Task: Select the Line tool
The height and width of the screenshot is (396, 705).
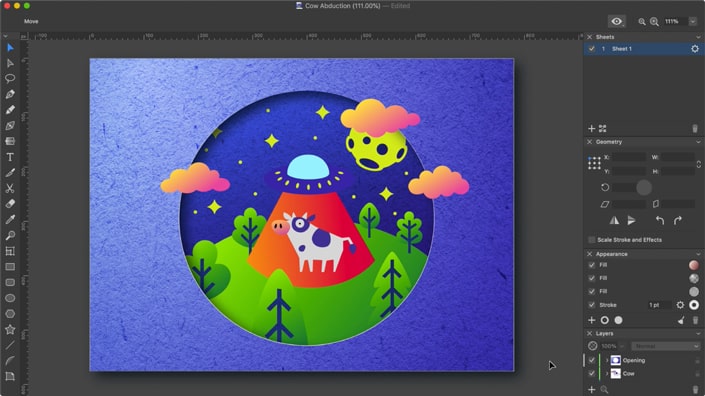Action: click(10, 345)
